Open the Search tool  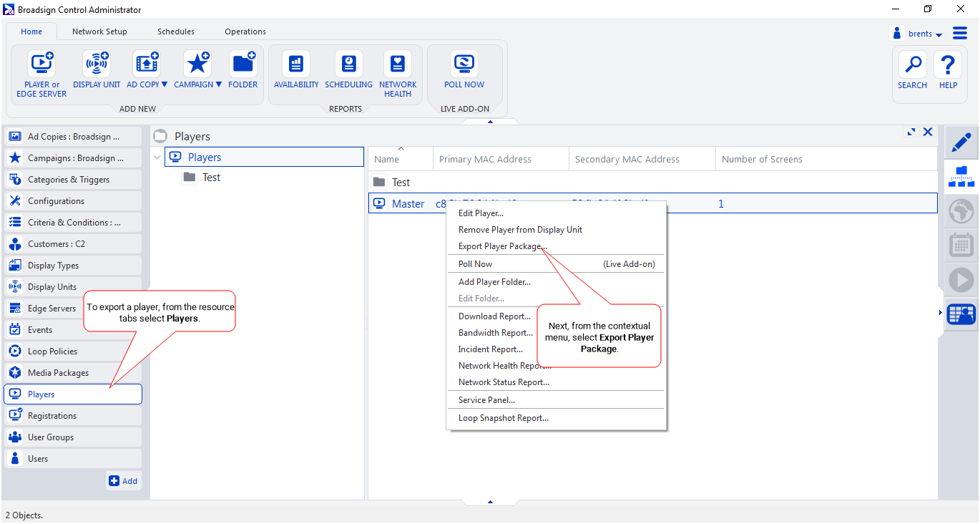[912, 65]
